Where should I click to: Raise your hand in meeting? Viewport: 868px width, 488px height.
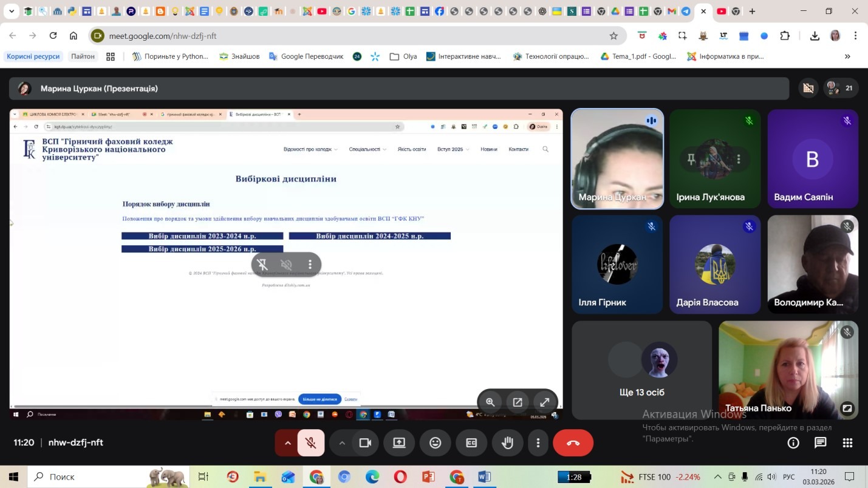tap(507, 443)
